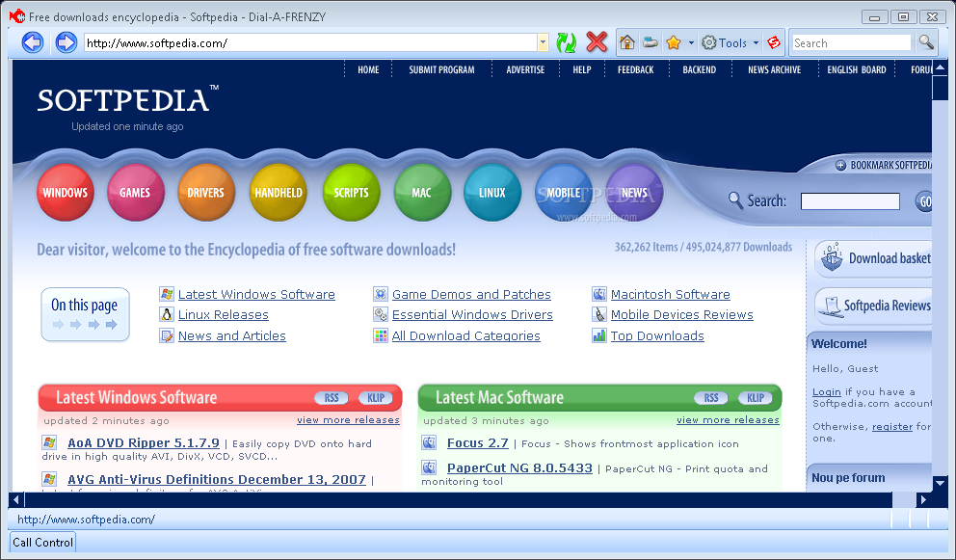Click the chart icon beside Top Downloads
956x560 pixels.
click(598, 335)
